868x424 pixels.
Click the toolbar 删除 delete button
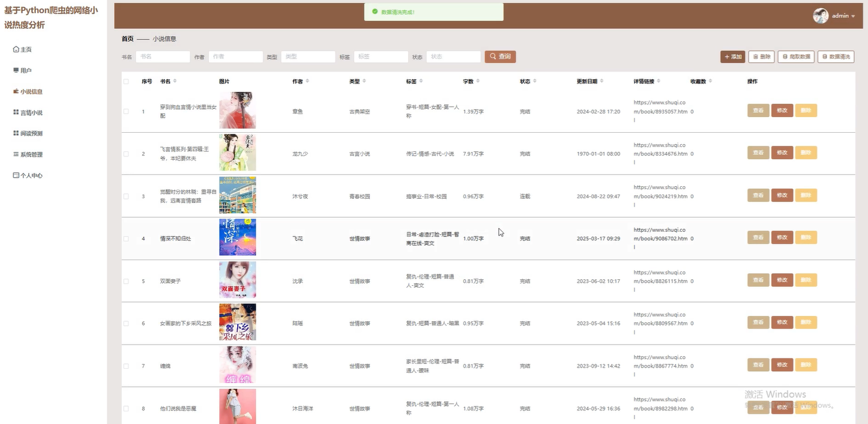point(762,56)
